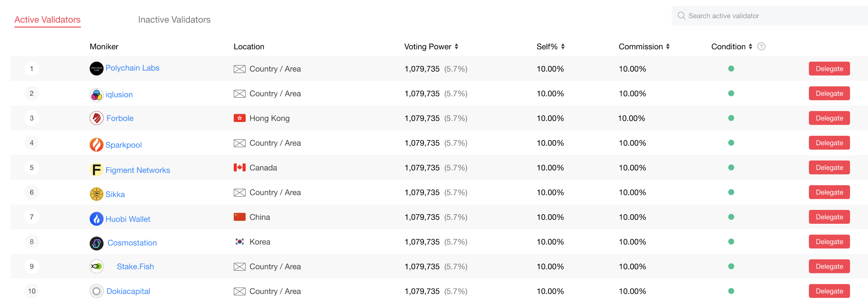Sort the table by Self% column

(x=563, y=46)
